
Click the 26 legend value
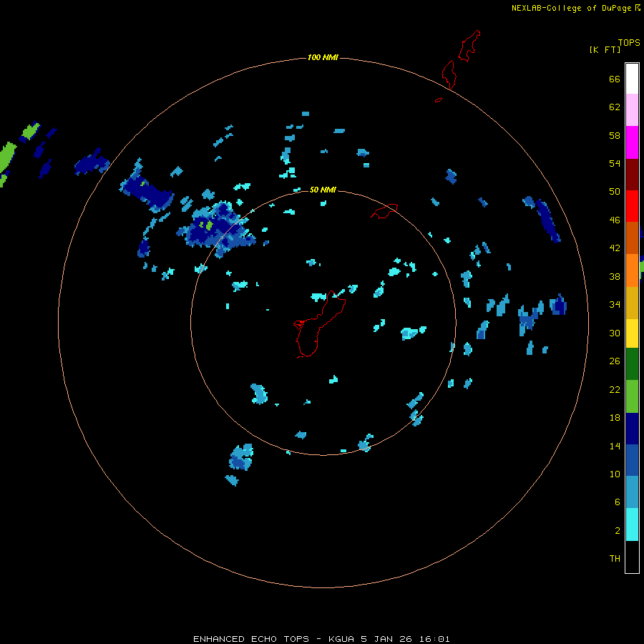615,361
